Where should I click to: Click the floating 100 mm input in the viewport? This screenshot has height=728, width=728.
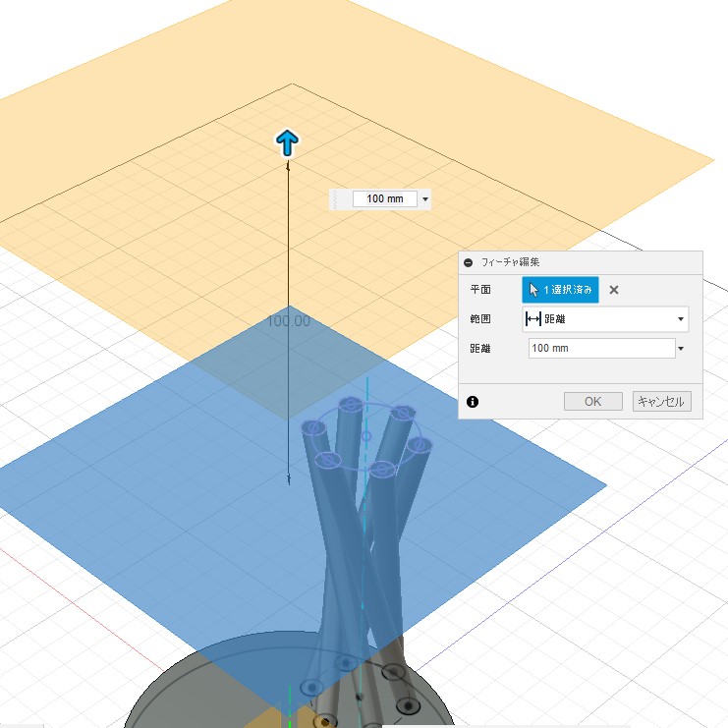pyautogui.click(x=385, y=199)
